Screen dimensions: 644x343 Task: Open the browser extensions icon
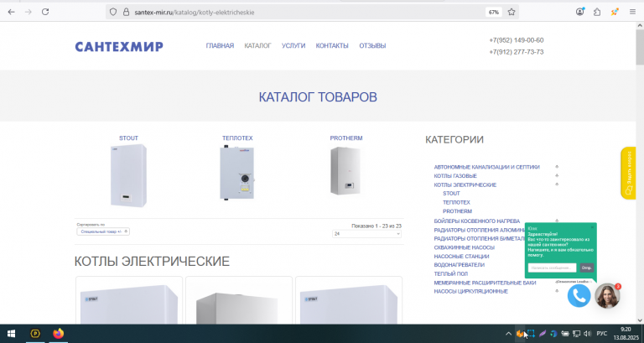(597, 12)
